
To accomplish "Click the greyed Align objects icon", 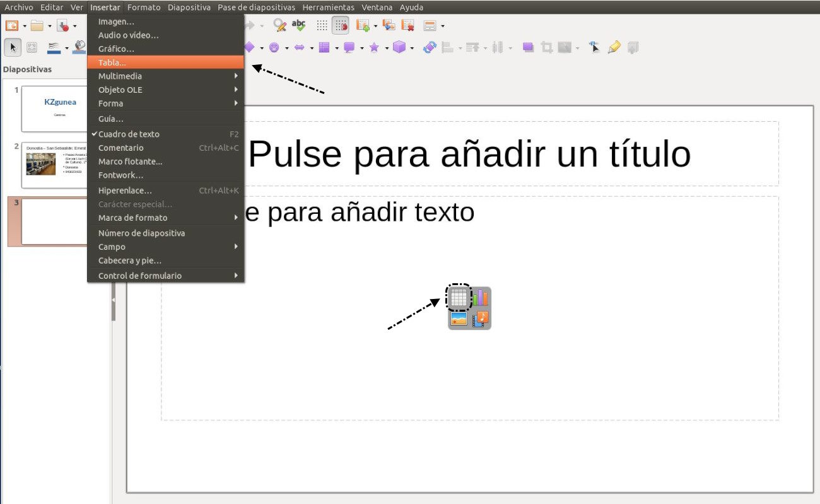I will point(447,47).
